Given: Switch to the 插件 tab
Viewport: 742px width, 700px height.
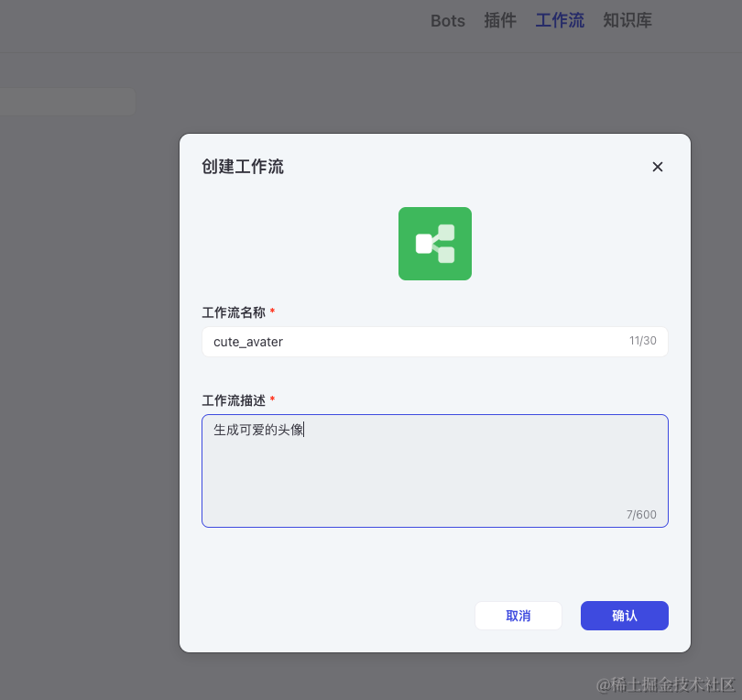Looking at the screenshot, I should pyautogui.click(x=500, y=21).
